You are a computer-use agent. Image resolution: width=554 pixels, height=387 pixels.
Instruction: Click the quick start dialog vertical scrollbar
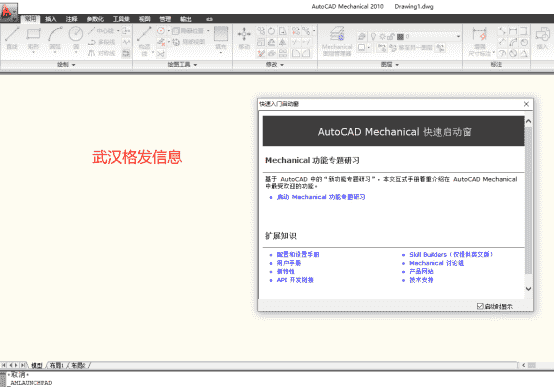pos(528,200)
